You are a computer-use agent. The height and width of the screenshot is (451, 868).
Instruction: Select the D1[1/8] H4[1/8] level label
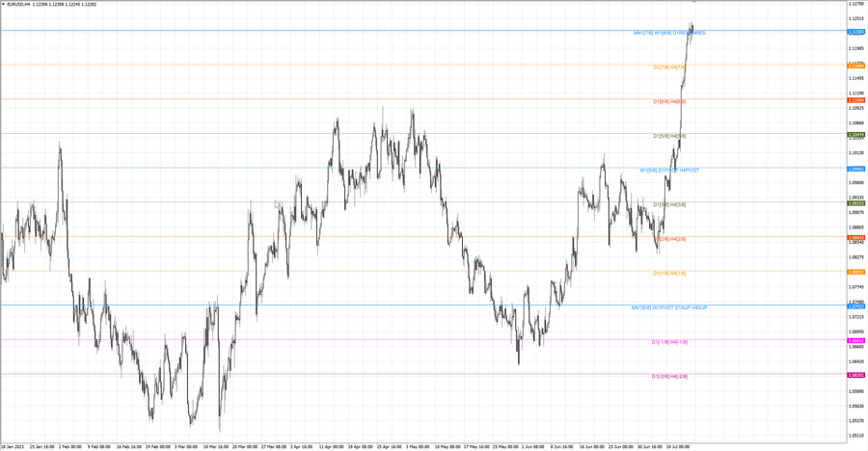669,274
